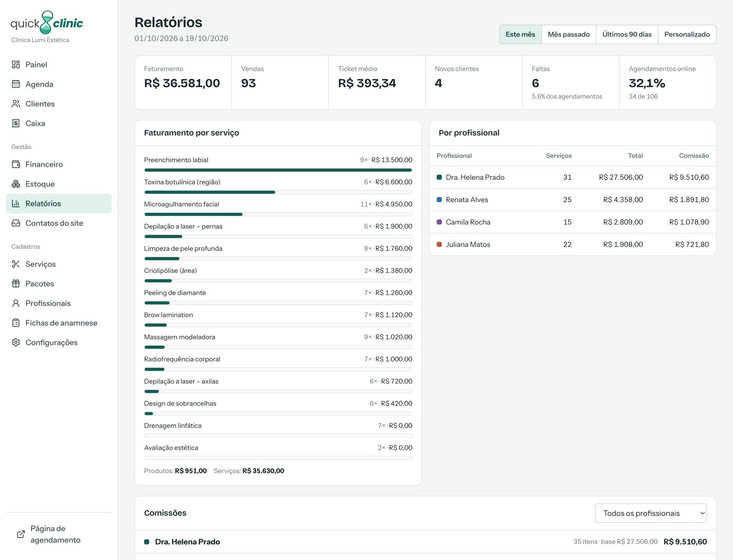The width and height of the screenshot is (733, 560).
Task: Click Juliana Matos's orange color dot
Action: tap(439, 244)
